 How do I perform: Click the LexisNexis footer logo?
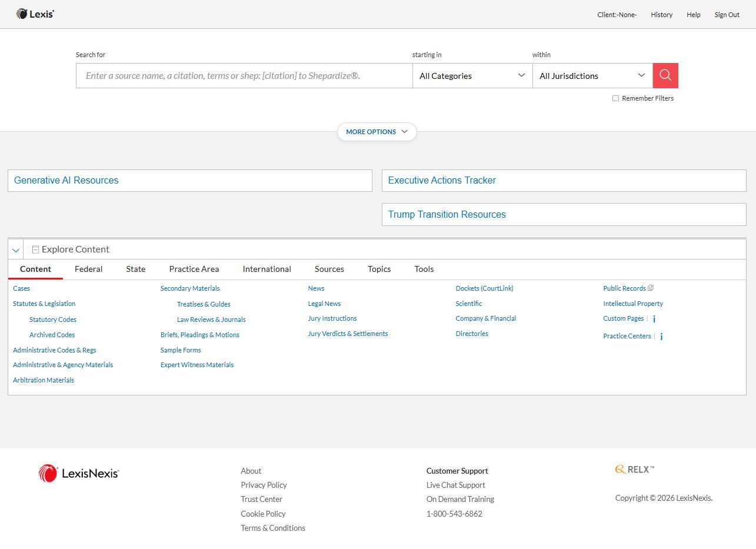[79, 473]
